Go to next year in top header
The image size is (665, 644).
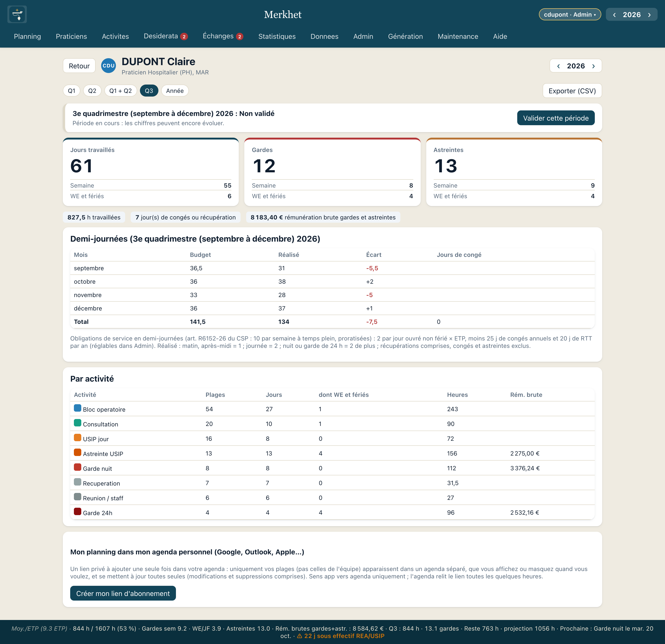click(649, 15)
